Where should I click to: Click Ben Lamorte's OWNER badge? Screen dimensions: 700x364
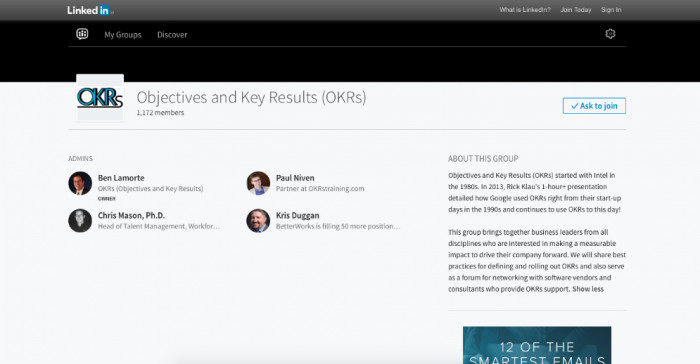(107, 198)
